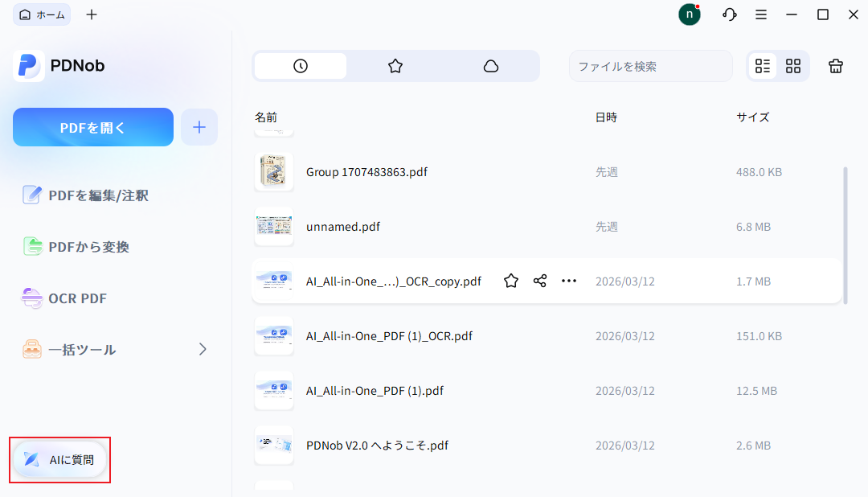The width and height of the screenshot is (868, 497).
Task: Open the AIに質問 assistant
Action: point(59,460)
